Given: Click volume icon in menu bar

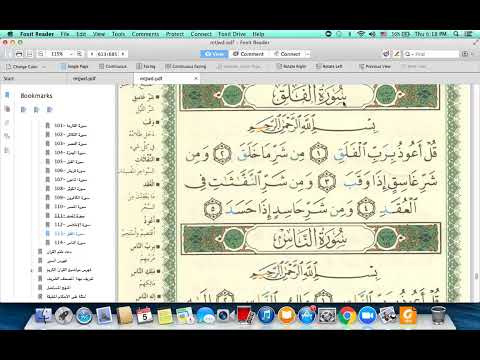Looking at the screenshot, I should coord(372,34).
